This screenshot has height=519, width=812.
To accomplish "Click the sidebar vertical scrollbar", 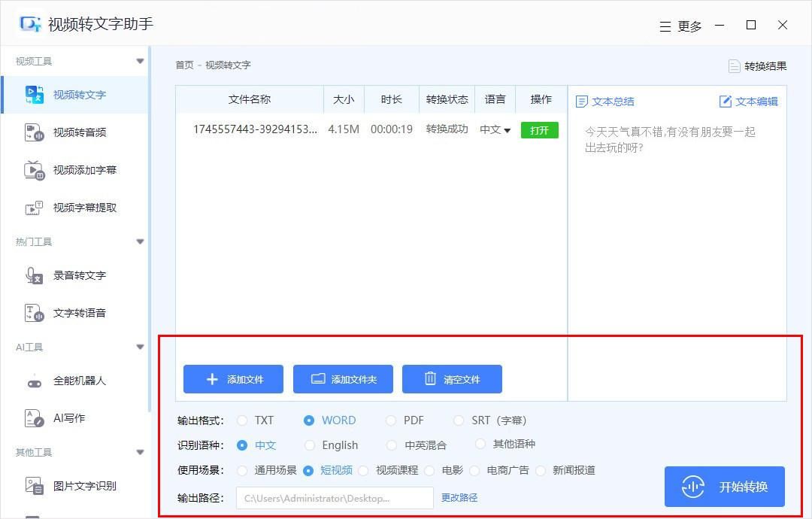I will 149,228.
